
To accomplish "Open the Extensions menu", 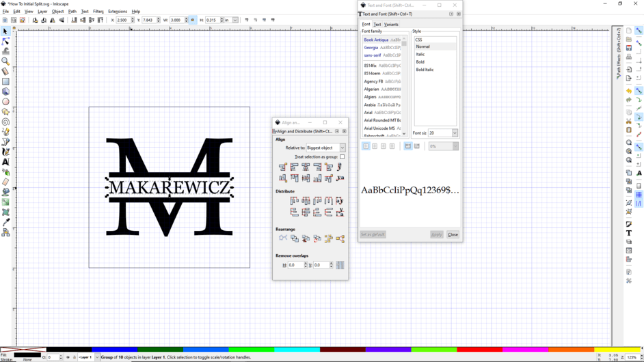I will 118,12.
